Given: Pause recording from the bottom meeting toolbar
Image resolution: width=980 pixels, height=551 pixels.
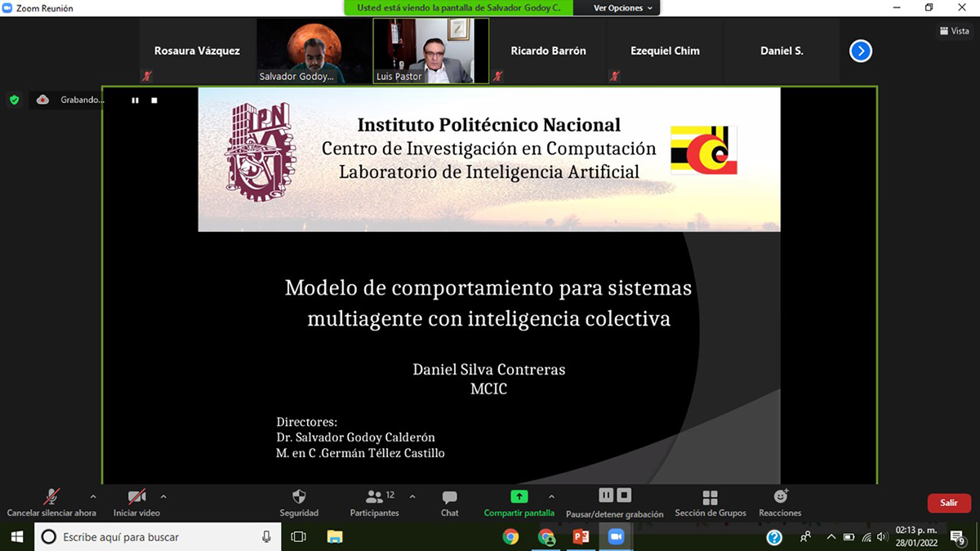Looking at the screenshot, I should tap(606, 495).
